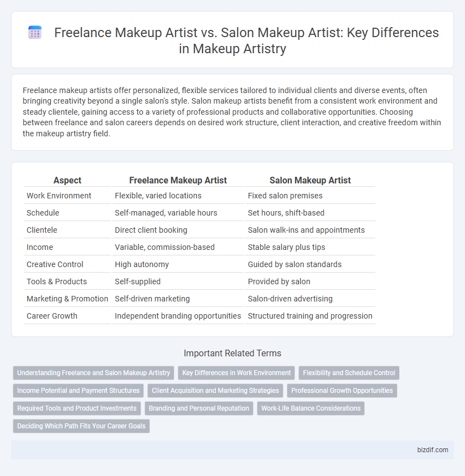
Task: Open 'Key Differences in Work Environment' tag
Action: (236, 373)
